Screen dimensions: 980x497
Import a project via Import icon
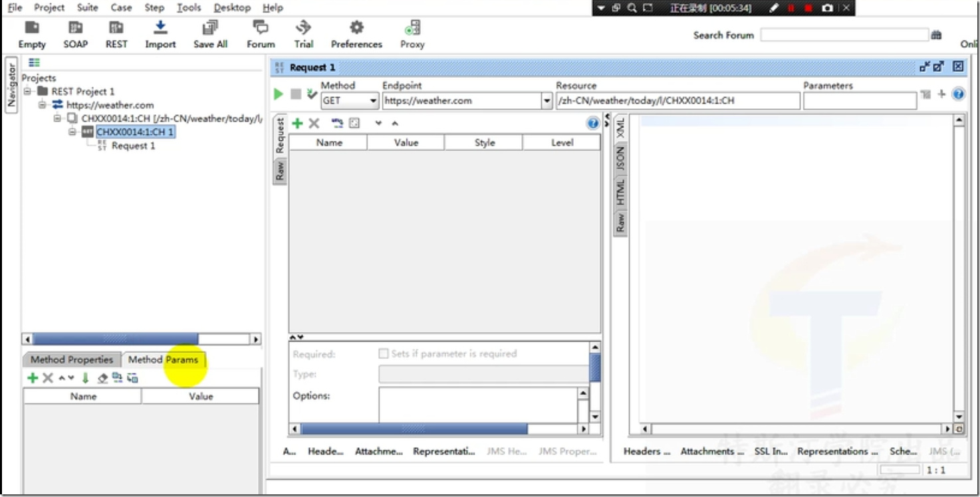160,27
